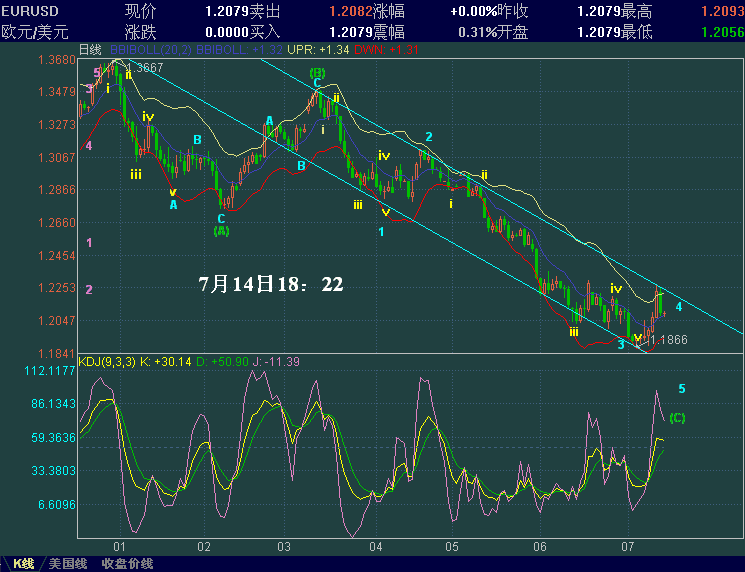
Task: Switch to the 美国线 chart tab
Action: pos(67,564)
